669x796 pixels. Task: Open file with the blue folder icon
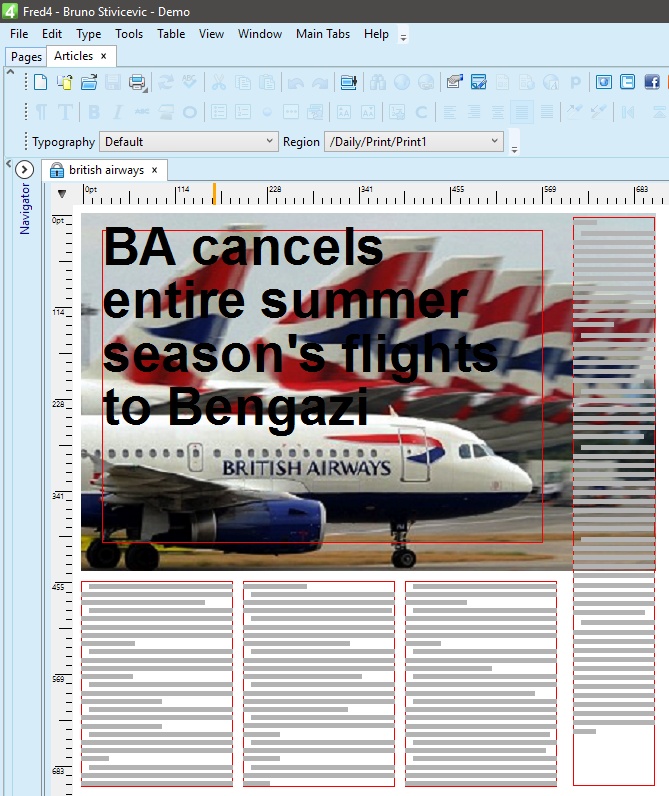point(89,82)
